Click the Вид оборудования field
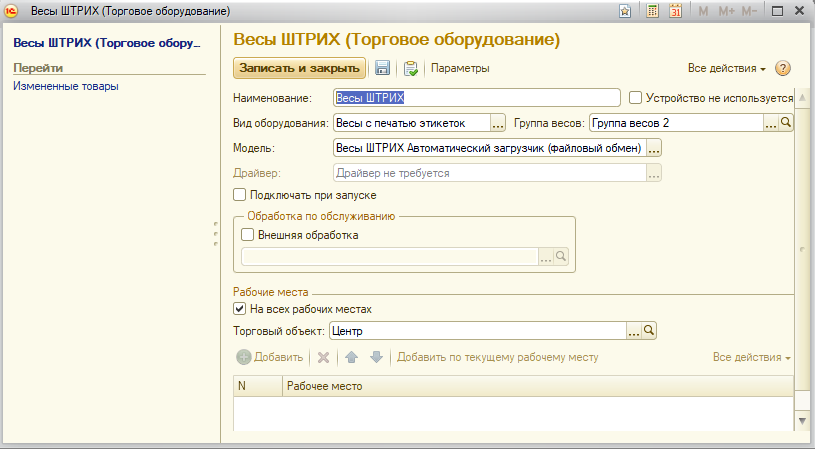 point(412,123)
